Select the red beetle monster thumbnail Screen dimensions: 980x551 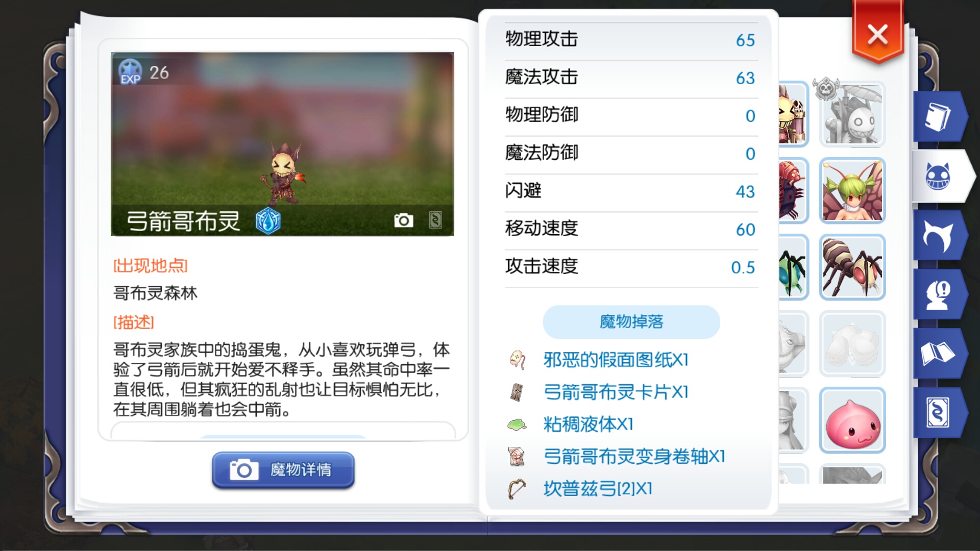(x=793, y=190)
